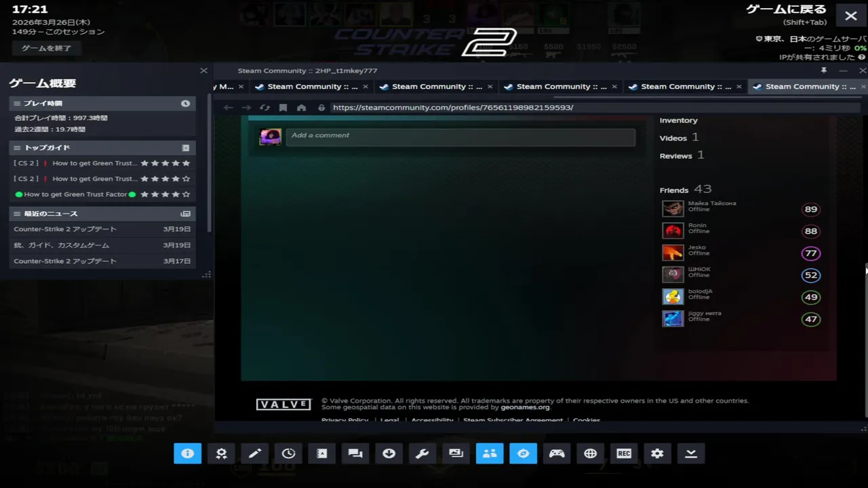868x488 pixels.
Task: Open the REC game recording icon
Action: tap(624, 453)
